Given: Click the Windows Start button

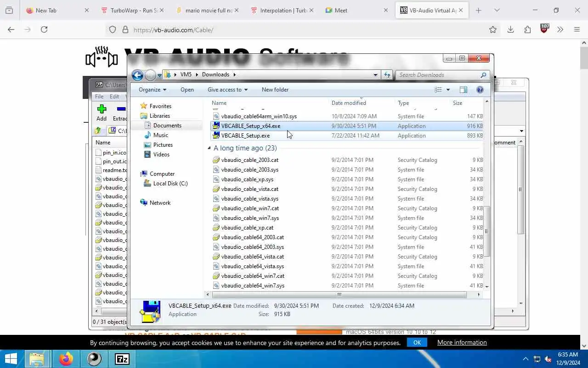Looking at the screenshot, I should [11, 359].
